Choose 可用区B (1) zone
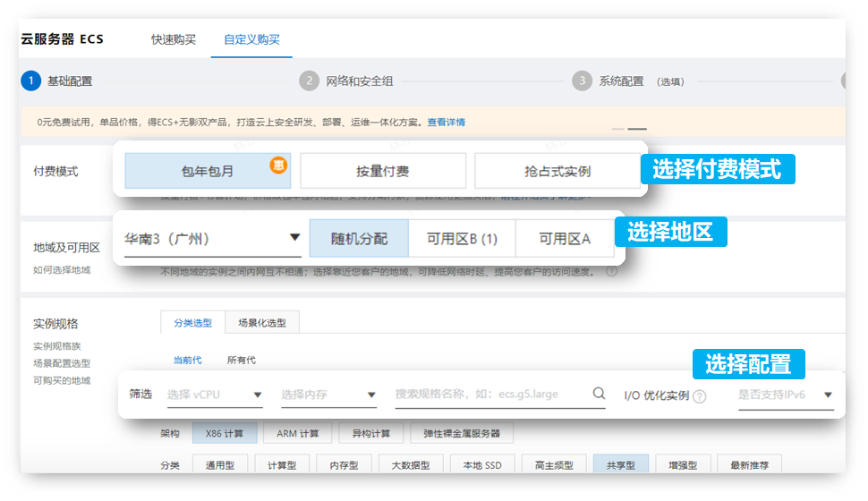Viewport: 868px width, 501px height. 463,239
